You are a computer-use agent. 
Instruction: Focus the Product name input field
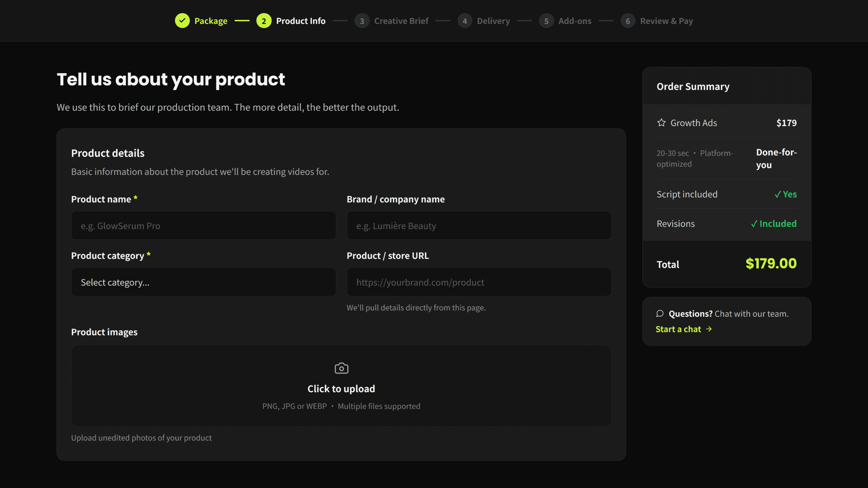pyautogui.click(x=203, y=226)
